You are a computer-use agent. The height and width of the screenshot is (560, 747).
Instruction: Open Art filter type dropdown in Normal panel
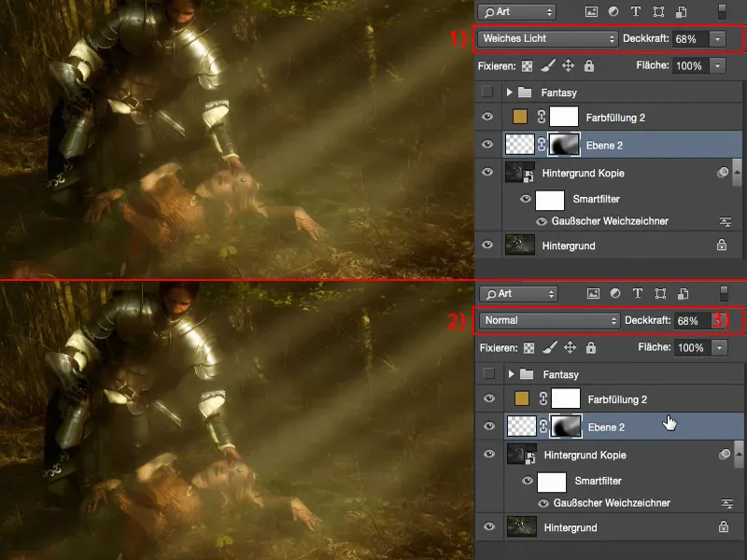(519, 294)
